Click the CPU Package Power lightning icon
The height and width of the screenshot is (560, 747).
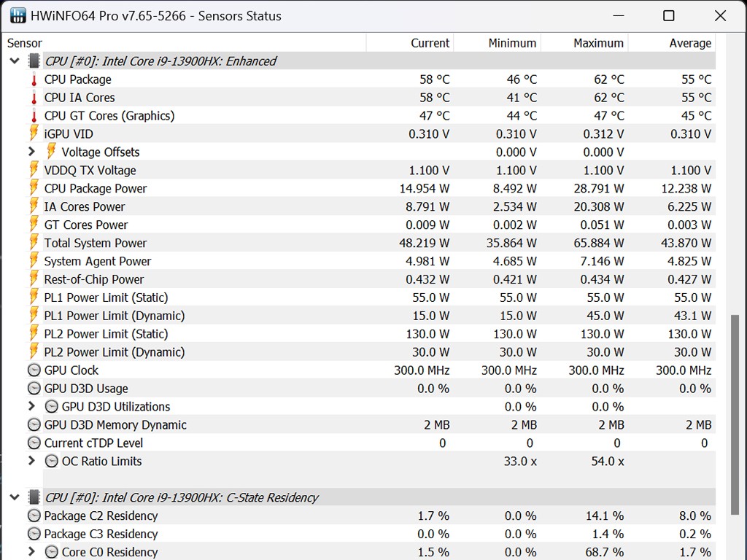[x=34, y=188]
